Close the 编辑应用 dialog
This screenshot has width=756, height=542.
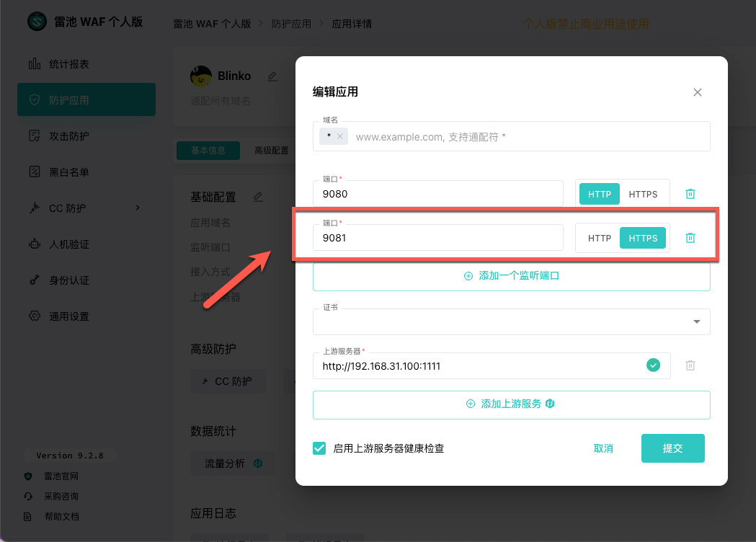point(697,92)
